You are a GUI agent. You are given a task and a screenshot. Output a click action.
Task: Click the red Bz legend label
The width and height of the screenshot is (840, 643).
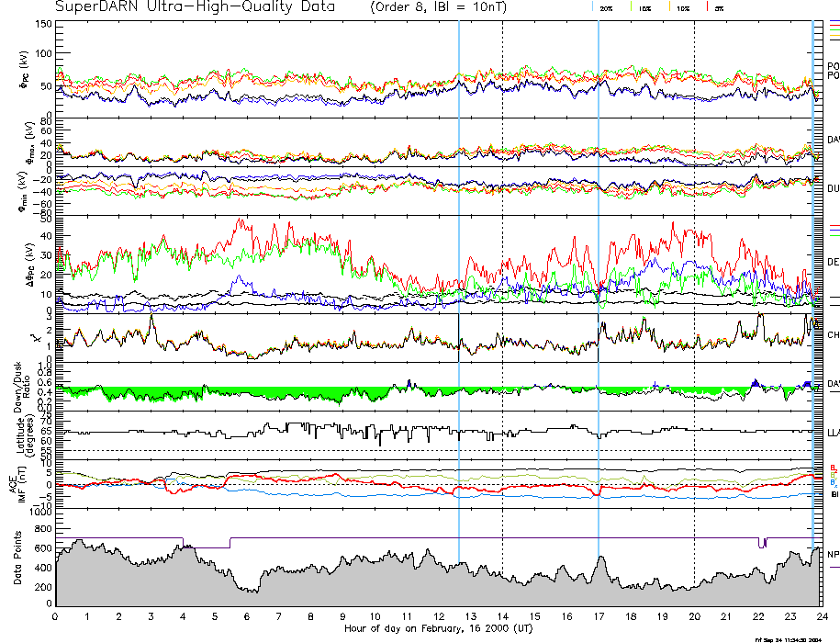coord(833,468)
